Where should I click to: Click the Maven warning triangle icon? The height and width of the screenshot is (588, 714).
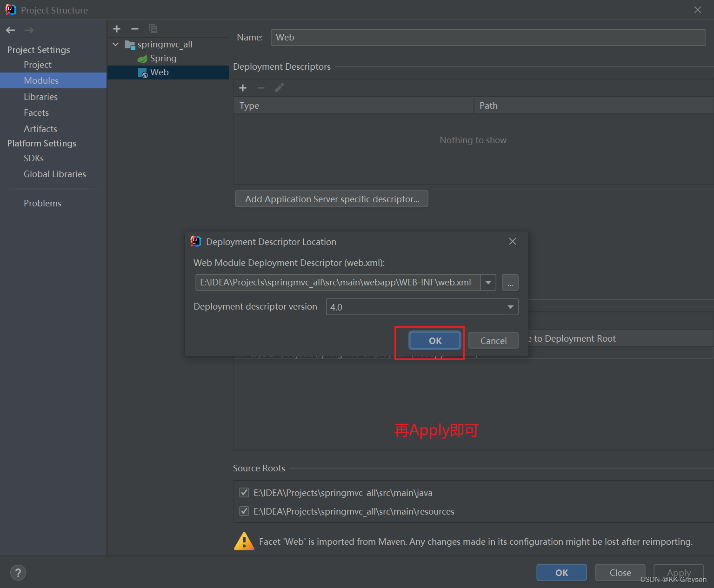pyautogui.click(x=244, y=542)
